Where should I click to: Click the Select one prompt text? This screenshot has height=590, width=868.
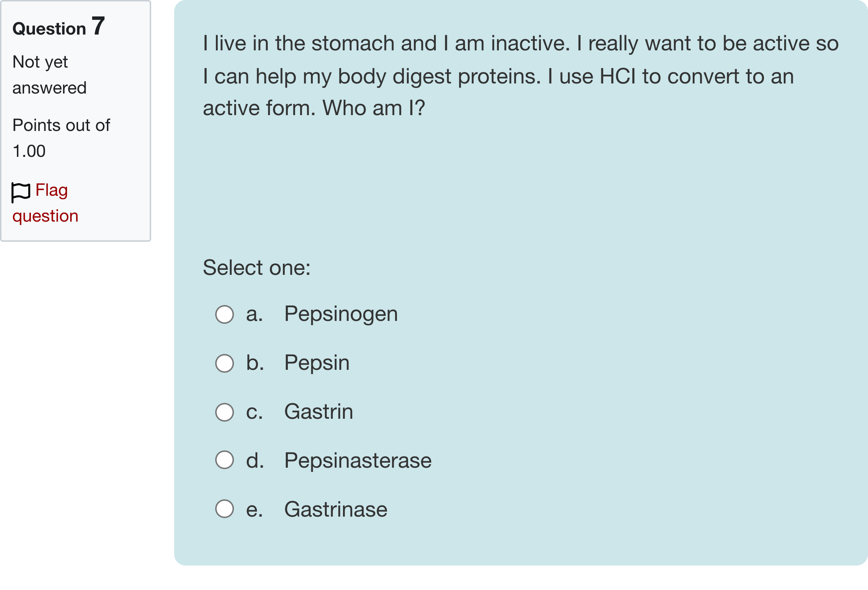pyautogui.click(x=257, y=267)
